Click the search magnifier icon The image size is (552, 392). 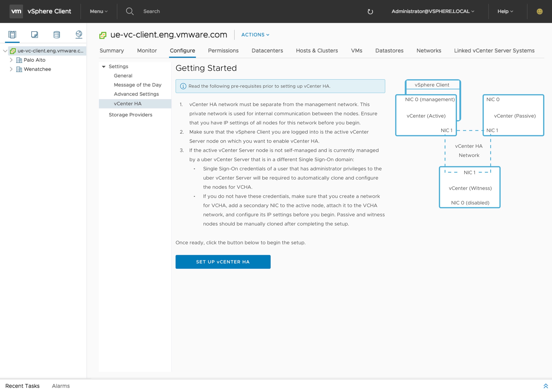130,11
